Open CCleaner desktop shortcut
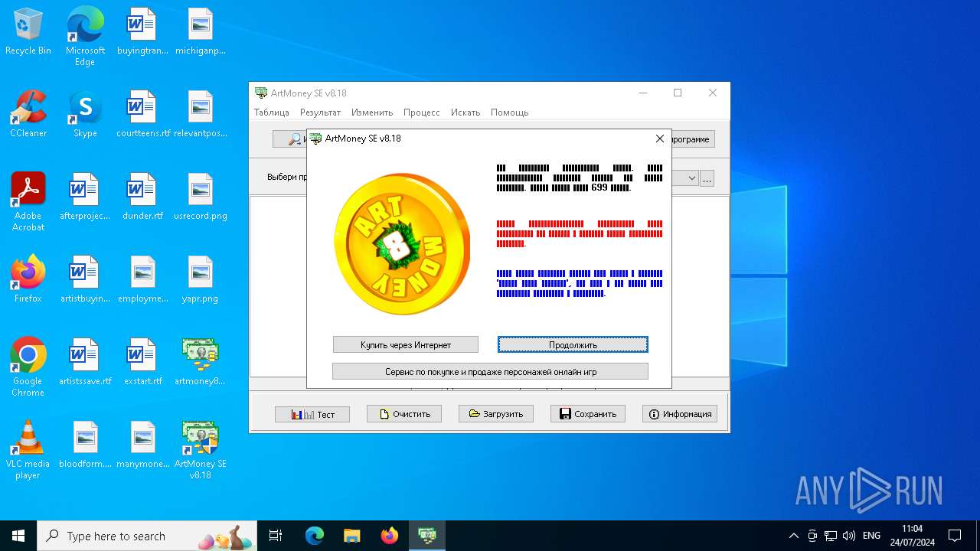 (28, 114)
